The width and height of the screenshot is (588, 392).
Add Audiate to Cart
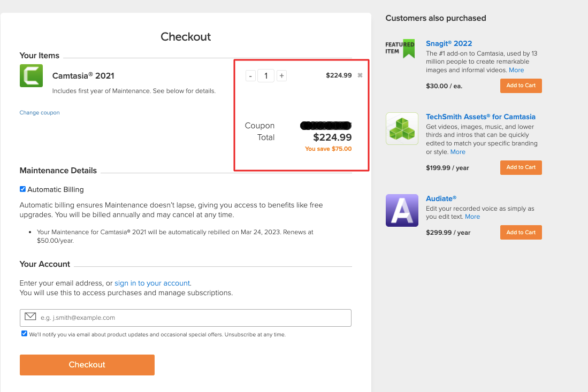(521, 232)
